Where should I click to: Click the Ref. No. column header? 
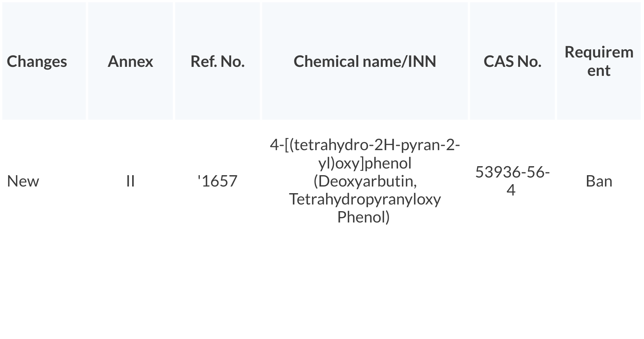click(x=217, y=61)
